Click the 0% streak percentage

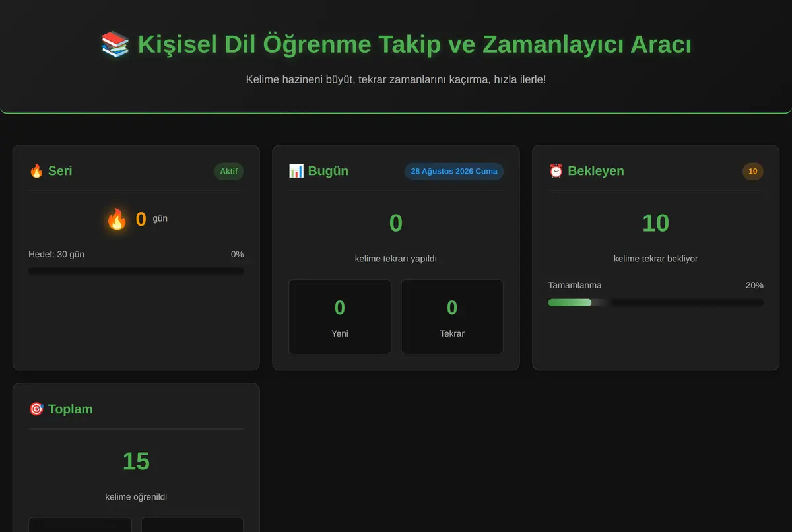click(237, 254)
